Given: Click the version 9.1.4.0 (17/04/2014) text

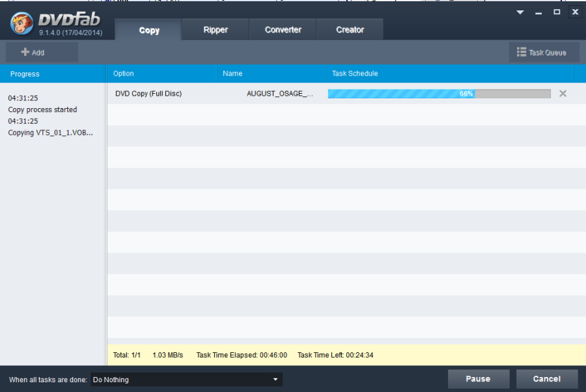Looking at the screenshot, I should coord(70,33).
